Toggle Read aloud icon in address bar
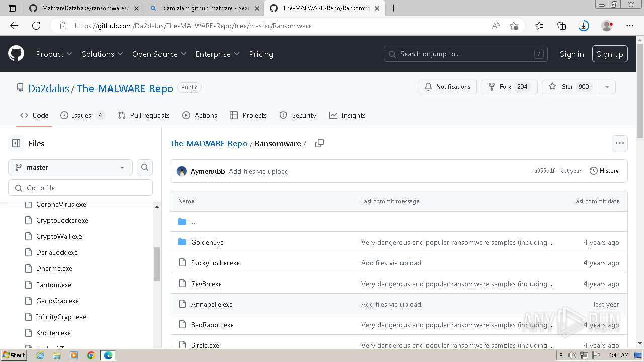644x362 pixels. (496, 26)
